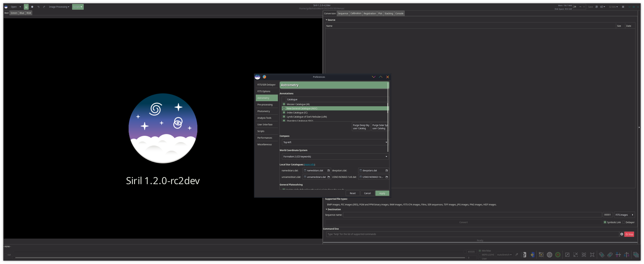644x264 pixels.
Task: Click the undo arrow icon
Action: click(38, 7)
